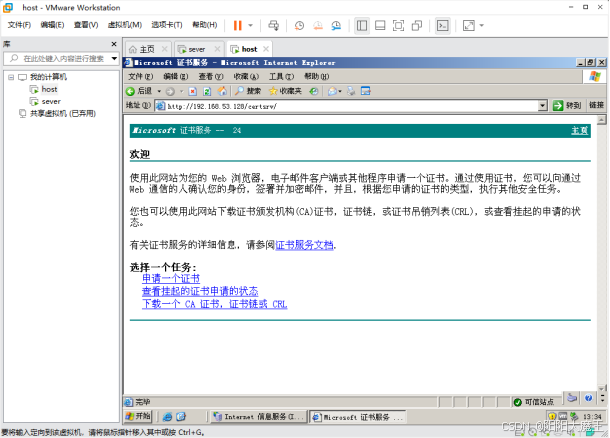Print the page with the IE printer icon
This screenshot has width=610, height=438.
point(351,91)
